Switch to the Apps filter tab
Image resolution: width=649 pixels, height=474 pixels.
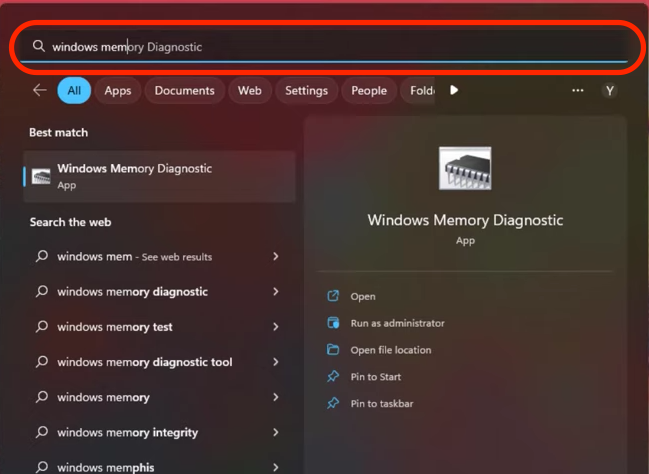118,91
